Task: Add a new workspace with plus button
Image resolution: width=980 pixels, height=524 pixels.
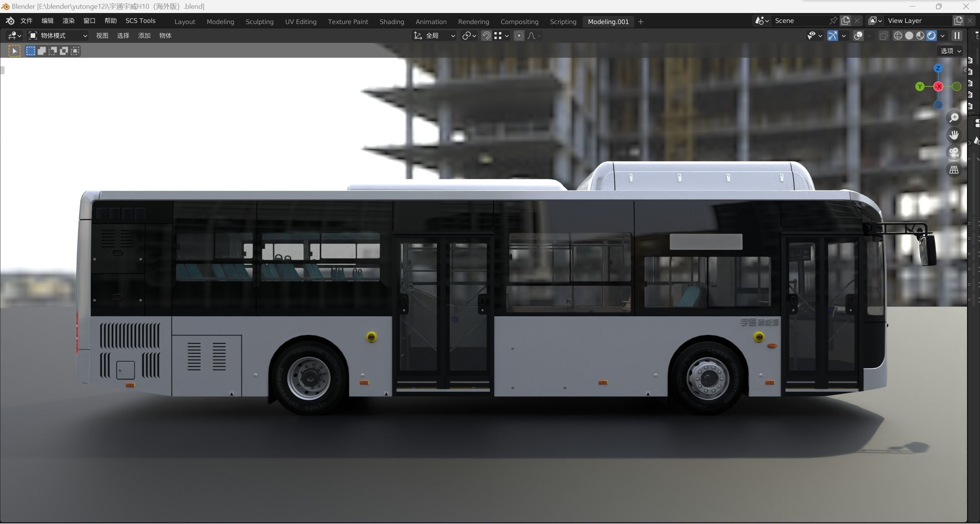Action: pyautogui.click(x=641, y=22)
